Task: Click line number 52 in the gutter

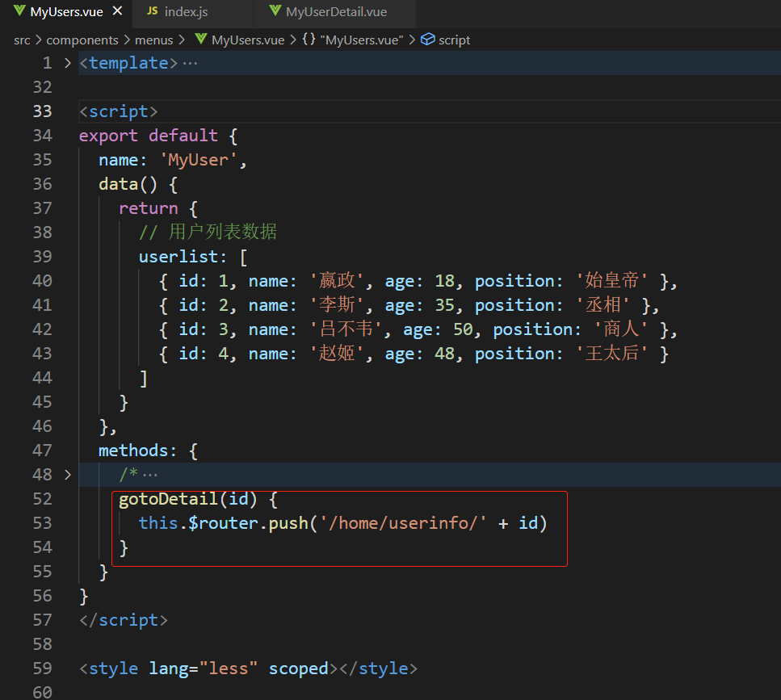Action: tap(42, 499)
